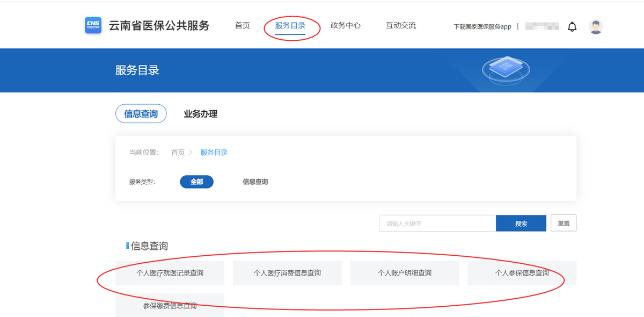The height and width of the screenshot is (317, 644).
Task: Open 个人医疗就医记录查询 service
Action: 170,272
